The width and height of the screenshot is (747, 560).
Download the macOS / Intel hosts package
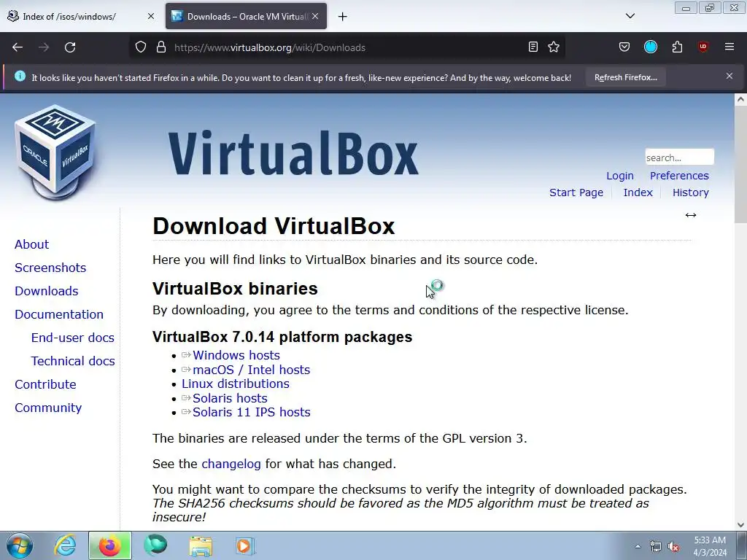tap(251, 370)
